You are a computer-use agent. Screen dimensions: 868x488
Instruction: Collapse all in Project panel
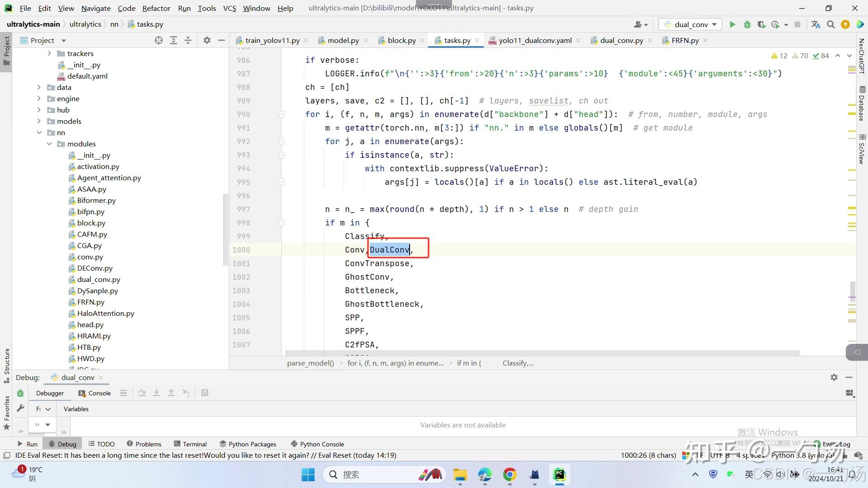(x=188, y=40)
